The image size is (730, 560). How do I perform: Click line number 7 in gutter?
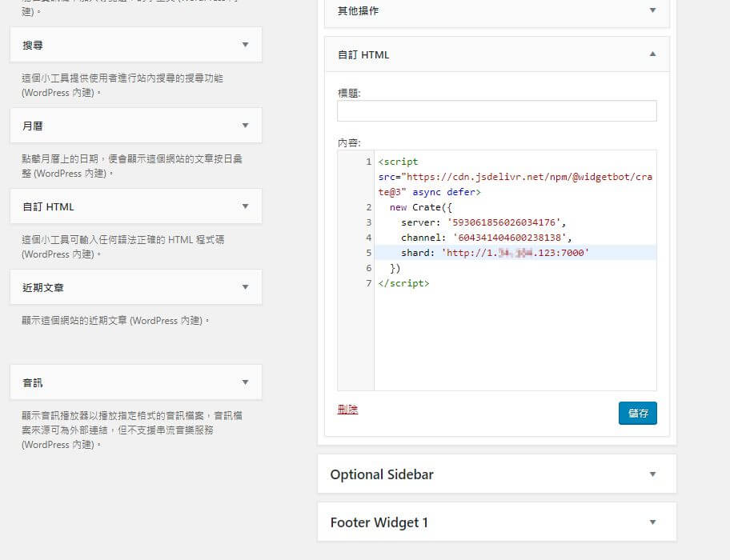(368, 283)
